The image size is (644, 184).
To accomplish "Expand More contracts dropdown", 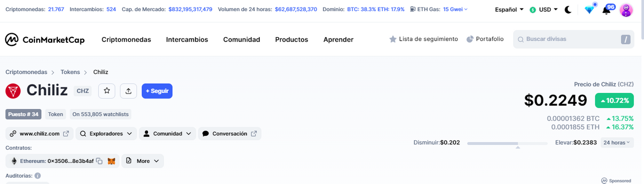I will coord(142,161).
